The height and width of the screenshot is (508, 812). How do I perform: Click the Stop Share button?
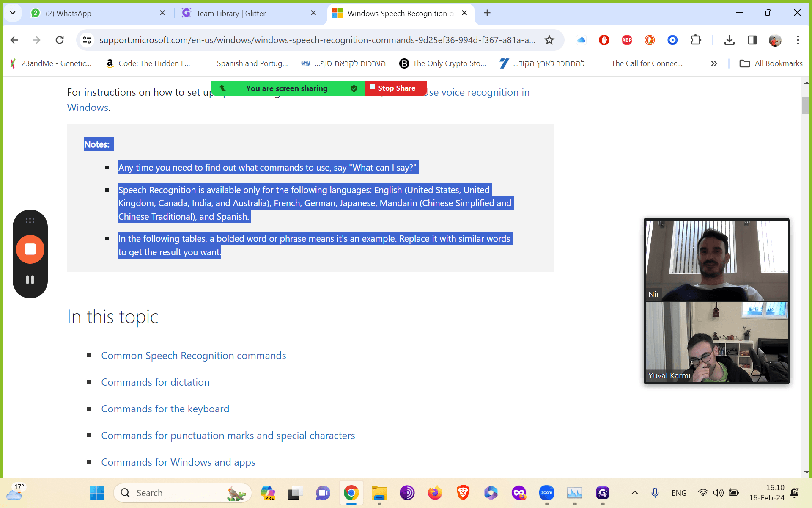click(396, 88)
